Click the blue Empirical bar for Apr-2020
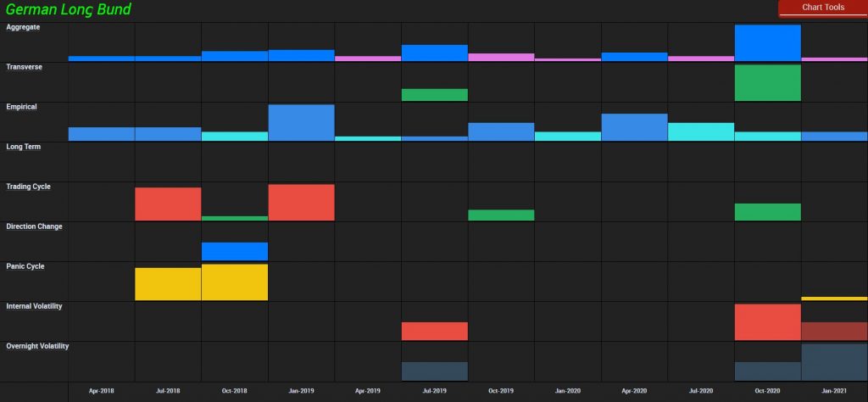The width and height of the screenshot is (868, 402). [x=634, y=127]
